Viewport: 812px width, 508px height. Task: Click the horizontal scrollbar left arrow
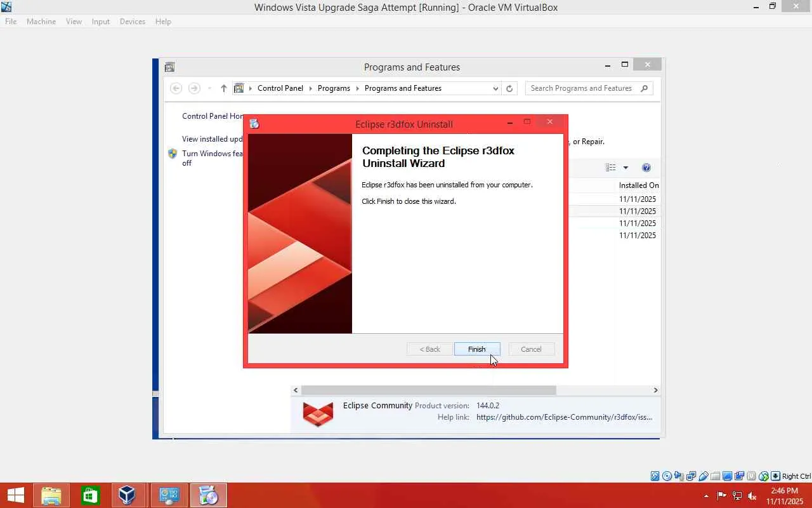click(x=296, y=391)
